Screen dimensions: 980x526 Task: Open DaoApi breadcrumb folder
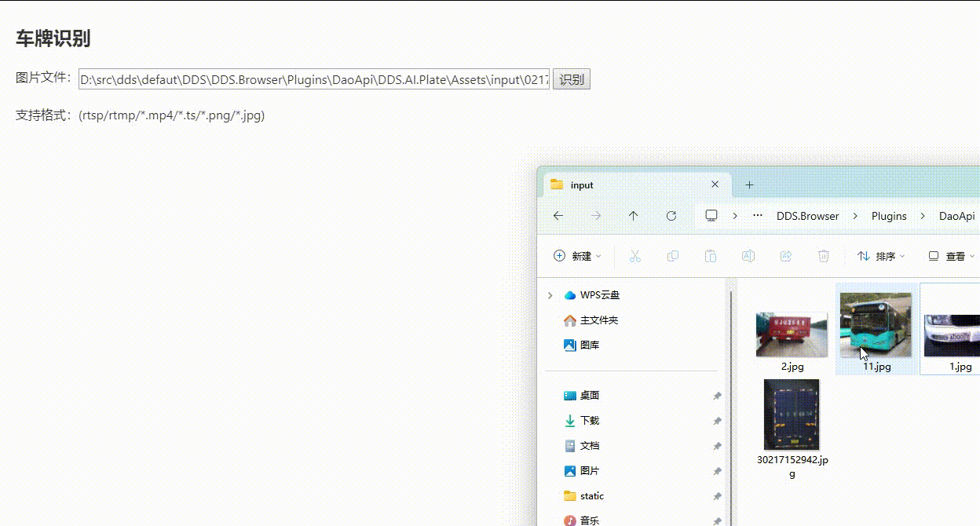[x=956, y=216]
